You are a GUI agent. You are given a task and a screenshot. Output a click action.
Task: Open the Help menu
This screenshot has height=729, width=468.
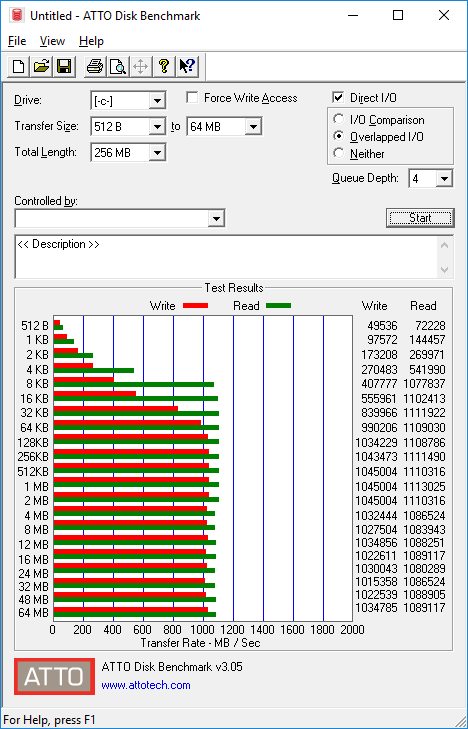(91, 41)
